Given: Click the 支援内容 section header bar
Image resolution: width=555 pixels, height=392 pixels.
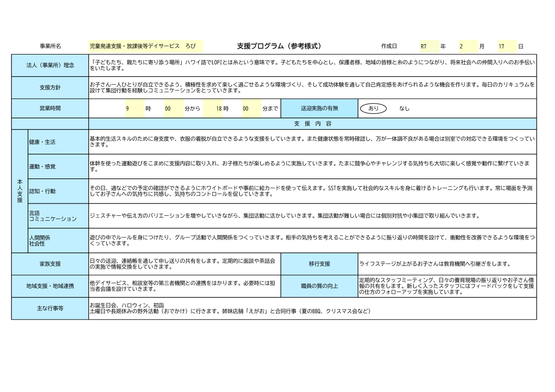Looking at the screenshot, I should click(x=312, y=124).
